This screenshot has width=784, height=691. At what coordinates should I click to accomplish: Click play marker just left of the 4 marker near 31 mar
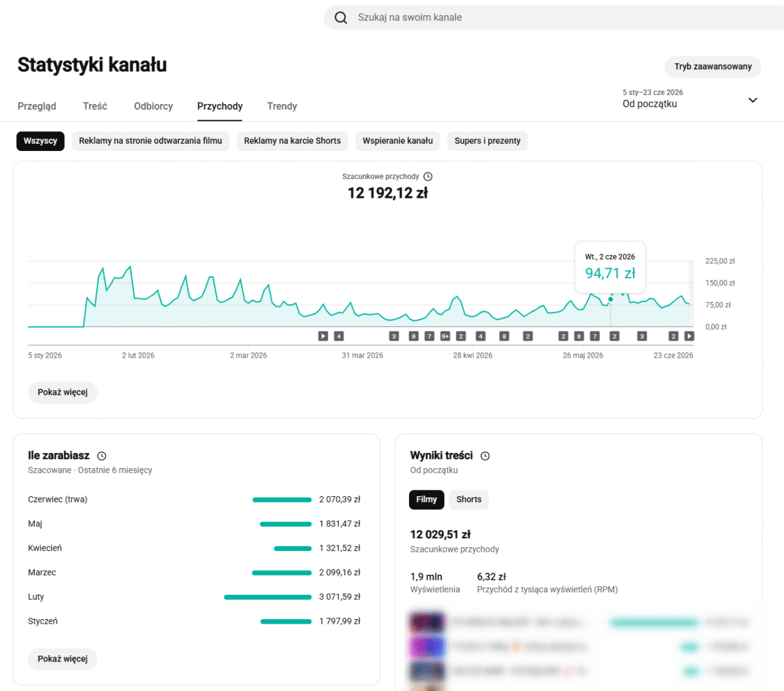tap(323, 336)
